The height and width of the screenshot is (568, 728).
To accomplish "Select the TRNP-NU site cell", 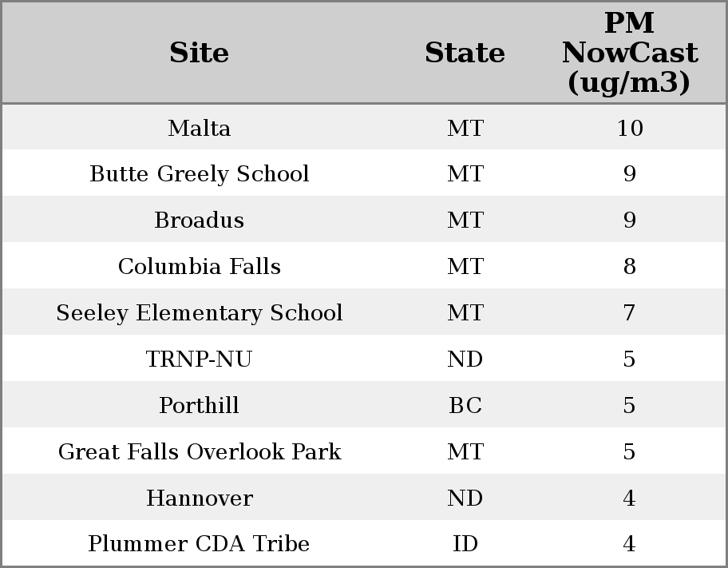I will click(x=200, y=359).
